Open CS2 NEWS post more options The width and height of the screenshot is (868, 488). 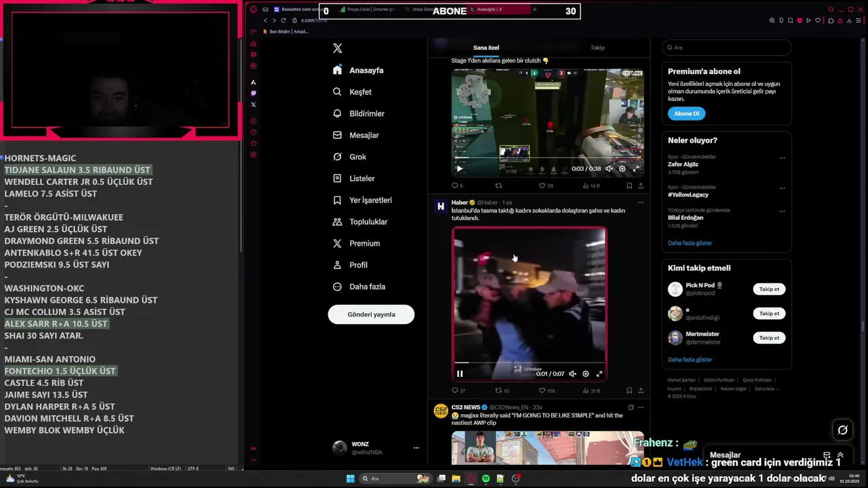[641, 407]
